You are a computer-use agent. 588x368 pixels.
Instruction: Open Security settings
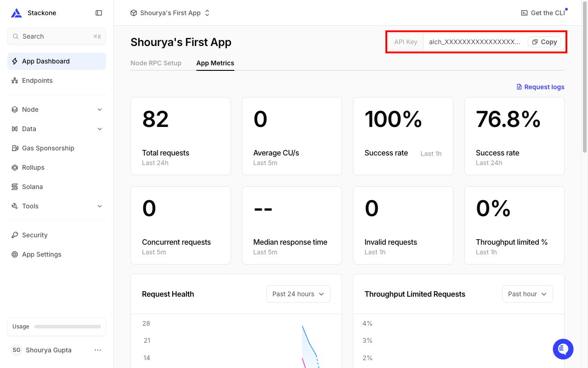[x=57, y=235]
